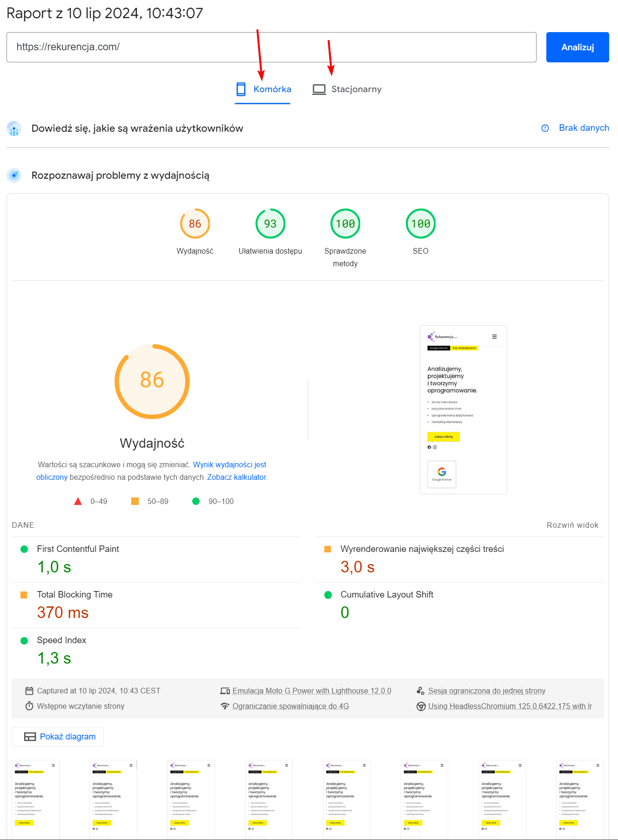The width and height of the screenshot is (618, 840).
Task: Click the URL input field with rekurencja.com
Action: pos(271,47)
